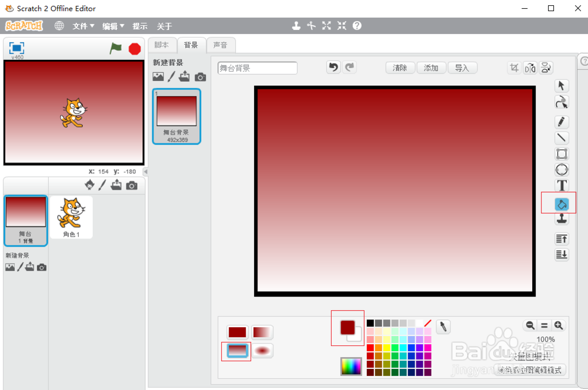
Task: Click the 导入 button
Action: pos(462,68)
